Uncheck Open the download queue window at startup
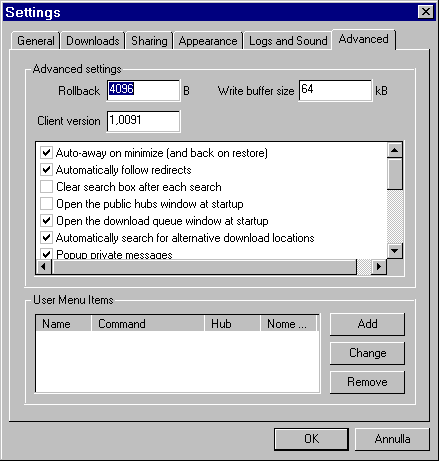The height and width of the screenshot is (461, 439). 46,221
